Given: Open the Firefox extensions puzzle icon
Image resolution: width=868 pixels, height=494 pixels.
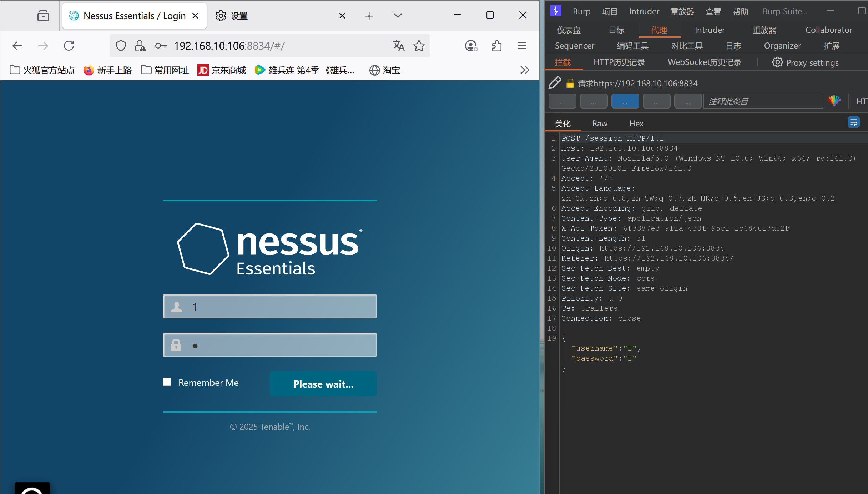Looking at the screenshot, I should (x=496, y=46).
